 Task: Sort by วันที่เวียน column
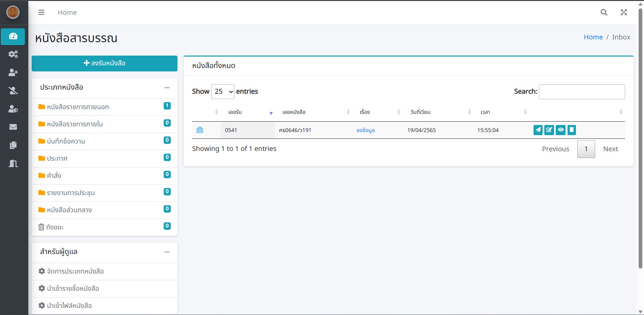[x=438, y=112]
